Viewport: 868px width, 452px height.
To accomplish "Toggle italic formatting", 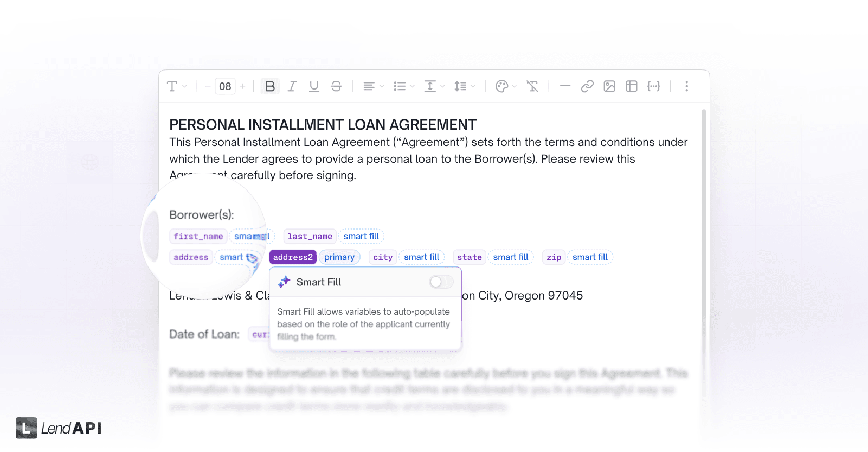I will [x=292, y=86].
